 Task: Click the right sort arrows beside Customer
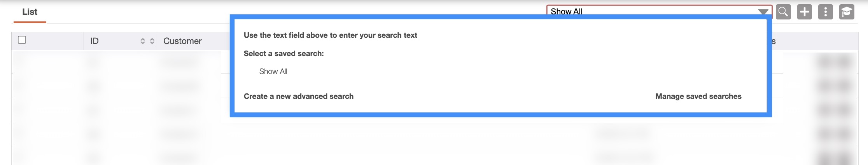[x=152, y=41]
